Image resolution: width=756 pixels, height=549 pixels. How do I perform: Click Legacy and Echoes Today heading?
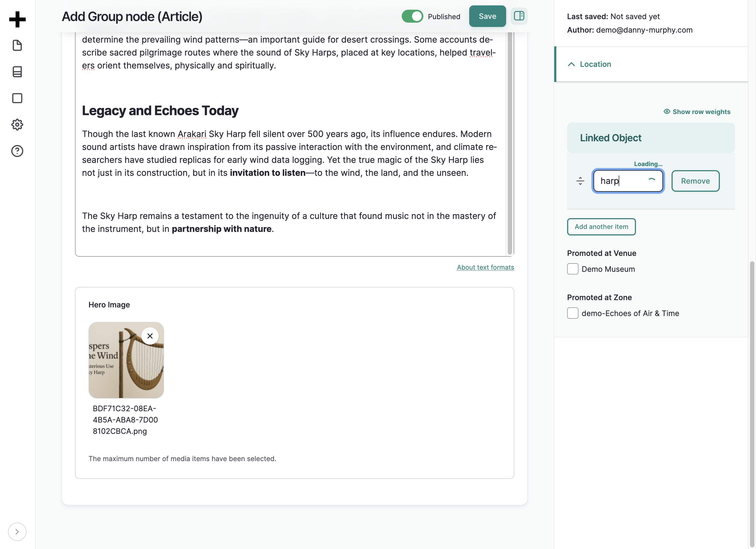point(160,111)
